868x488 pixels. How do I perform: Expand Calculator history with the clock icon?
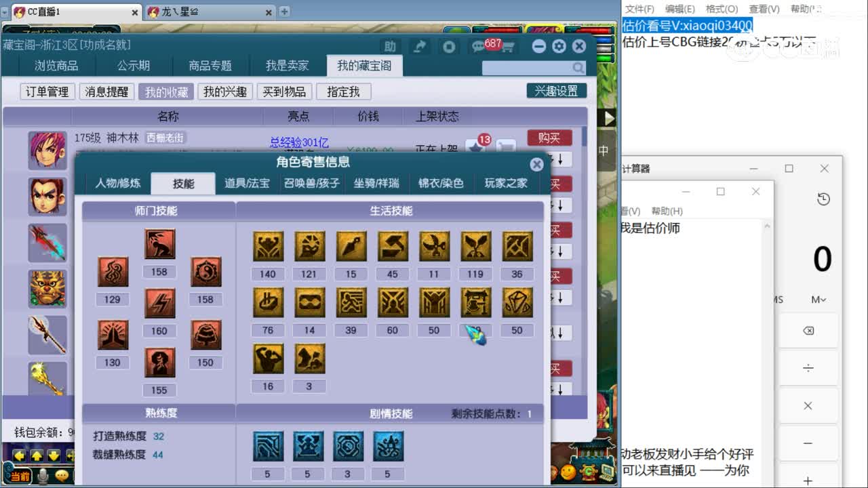[823, 199]
